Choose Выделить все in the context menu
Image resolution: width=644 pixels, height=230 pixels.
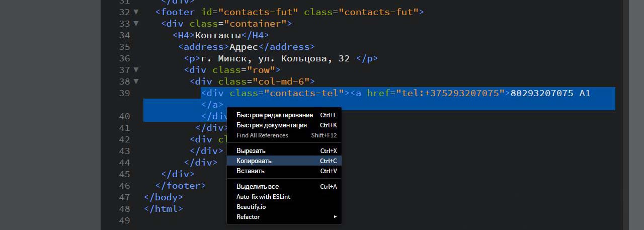point(258,186)
